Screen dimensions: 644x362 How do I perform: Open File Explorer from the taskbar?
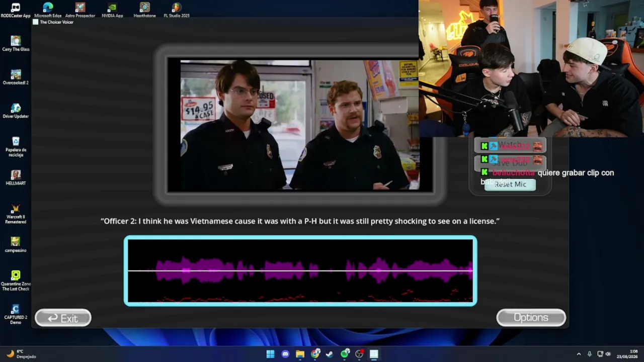(300, 354)
